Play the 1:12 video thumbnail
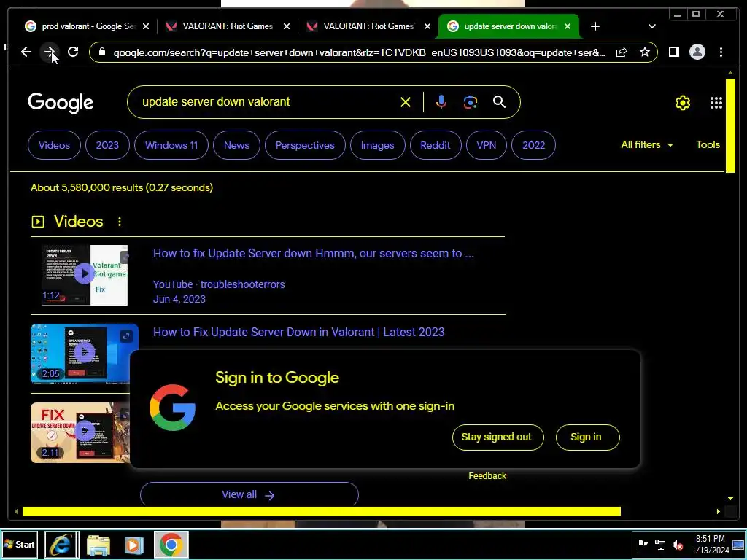The height and width of the screenshot is (560, 747). [85, 275]
